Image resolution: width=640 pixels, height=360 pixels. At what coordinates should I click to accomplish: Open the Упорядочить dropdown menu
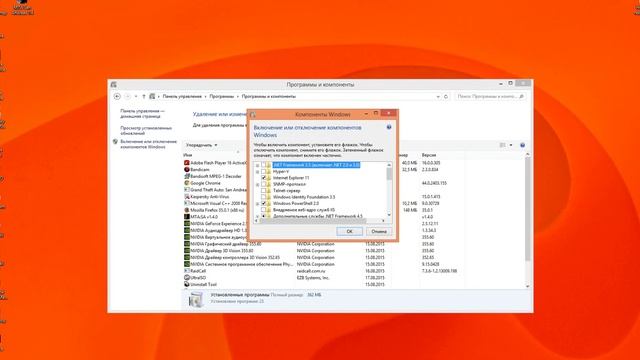[202, 145]
